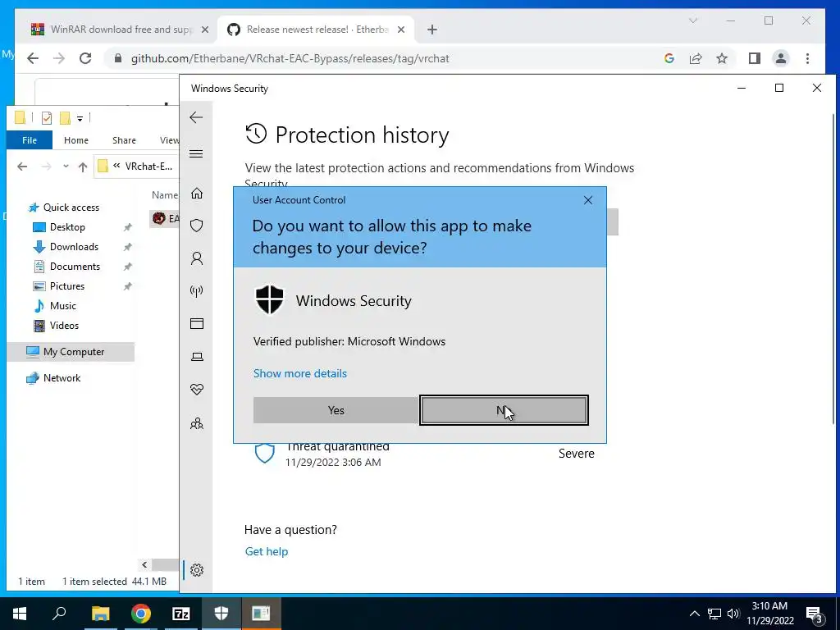Select Network in Explorer tree

point(62,378)
